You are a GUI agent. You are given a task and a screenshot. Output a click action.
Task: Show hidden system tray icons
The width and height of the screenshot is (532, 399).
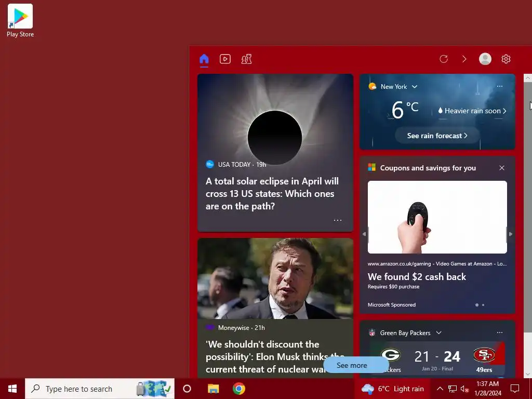pyautogui.click(x=440, y=389)
